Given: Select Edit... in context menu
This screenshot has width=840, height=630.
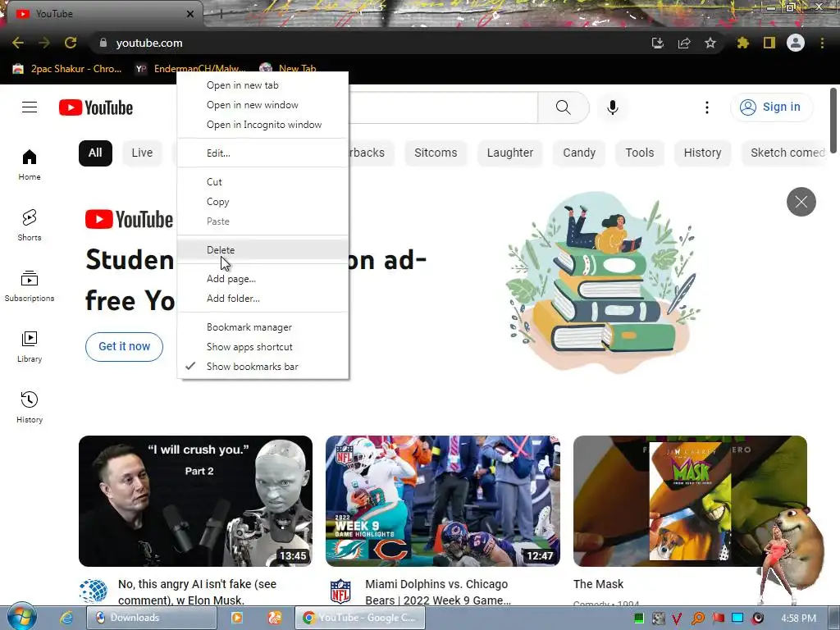Looking at the screenshot, I should (x=262, y=153).
